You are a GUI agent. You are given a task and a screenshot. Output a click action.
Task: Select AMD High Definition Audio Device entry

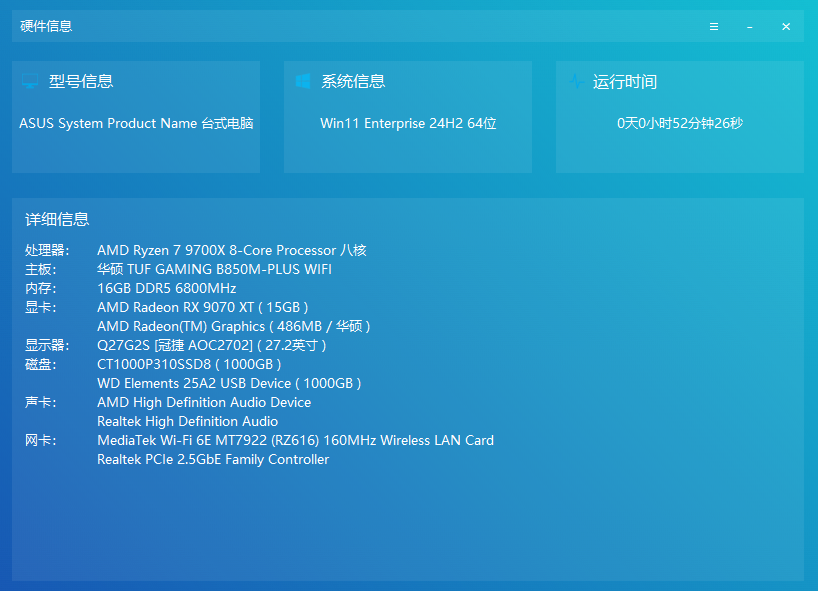point(204,403)
